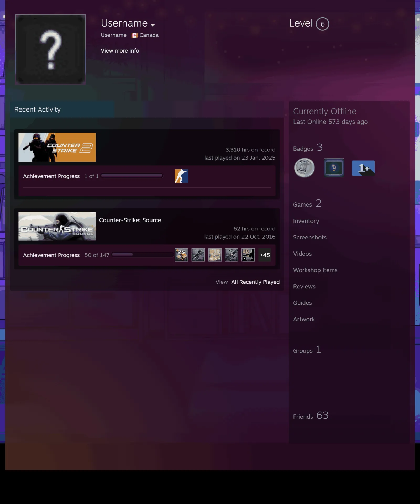Show the +45 more achievements
Viewport: 420px width, 504px height.
(265, 255)
